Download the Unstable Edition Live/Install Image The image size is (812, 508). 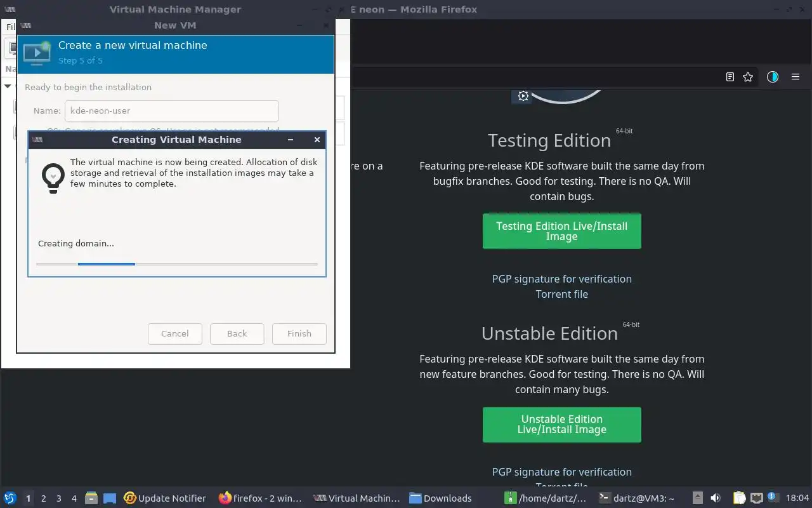coord(562,424)
